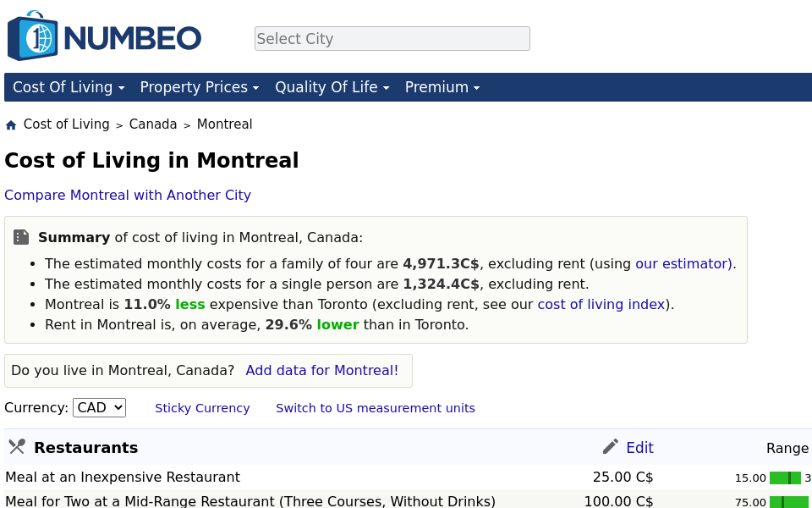
Task: Click the clipboard icon beside Summary
Action: click(x=21, y=237)
